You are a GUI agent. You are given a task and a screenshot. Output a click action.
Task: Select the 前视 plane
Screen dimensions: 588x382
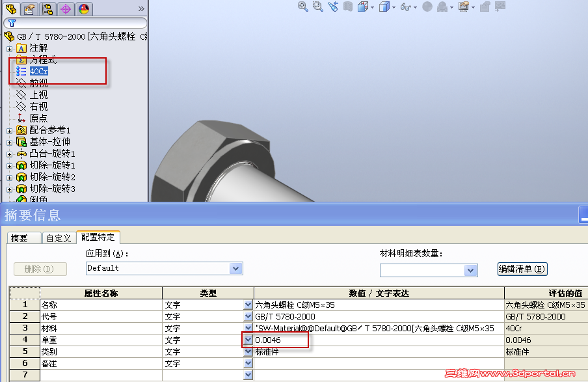[x=38, y=83]
